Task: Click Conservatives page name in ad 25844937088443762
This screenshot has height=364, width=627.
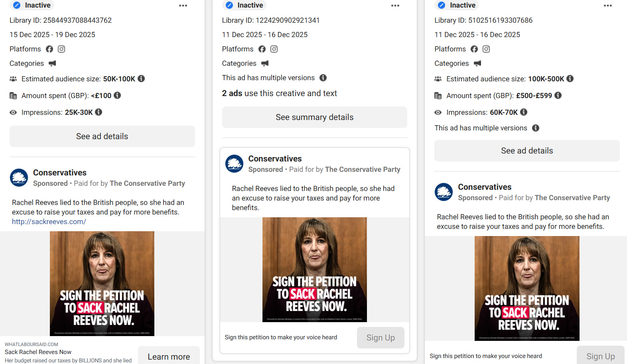Action: (x=60, y=173)
